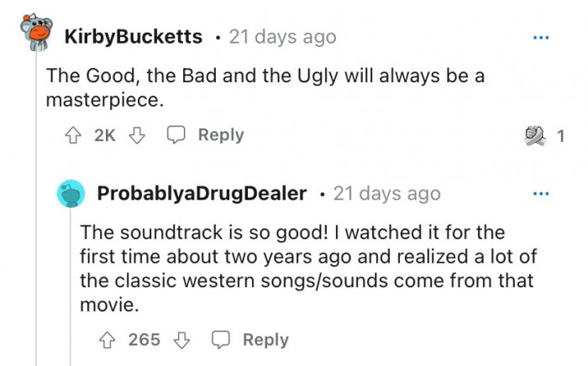Reply to ProbablyaDrugDealer's comment

pos(251,340)
